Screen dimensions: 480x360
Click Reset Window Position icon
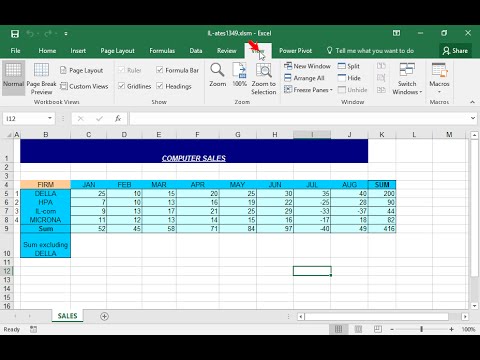click(381, 90)
